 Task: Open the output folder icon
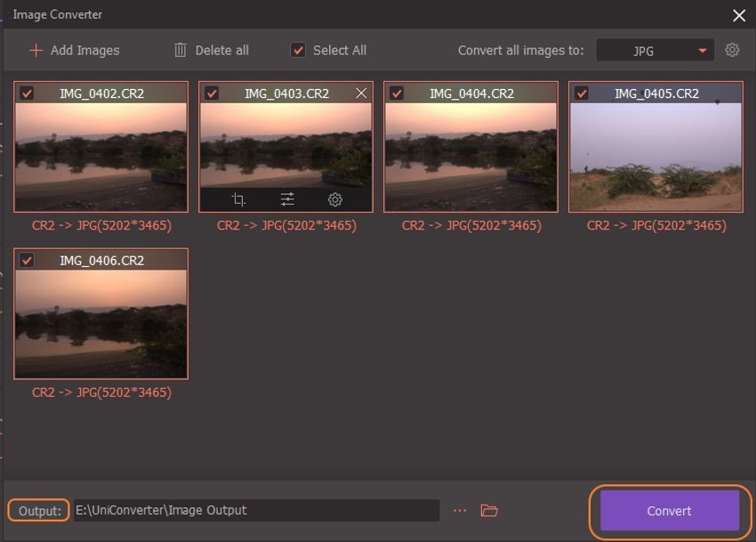pyautogui.click(x=488, y=511)
